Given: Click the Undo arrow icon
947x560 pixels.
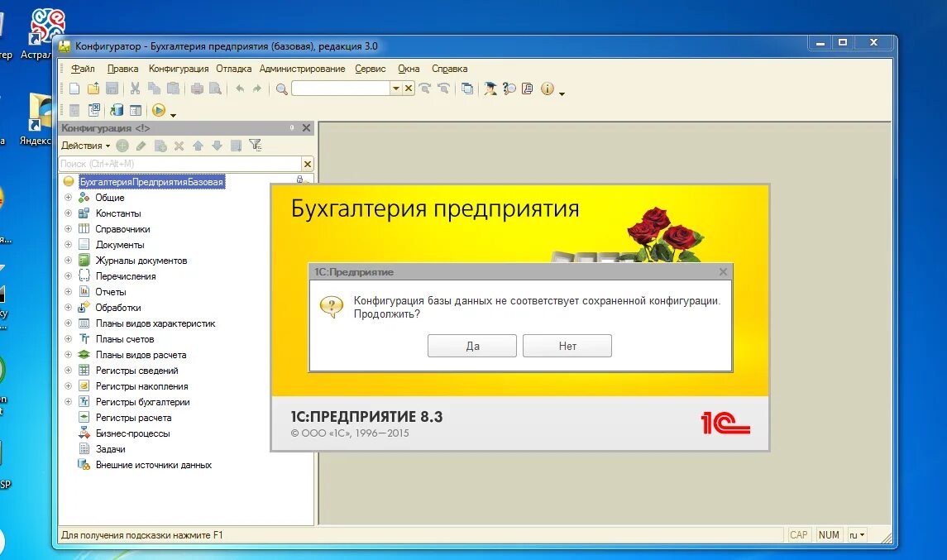Looking at the screenshot, I should point(240,89).
